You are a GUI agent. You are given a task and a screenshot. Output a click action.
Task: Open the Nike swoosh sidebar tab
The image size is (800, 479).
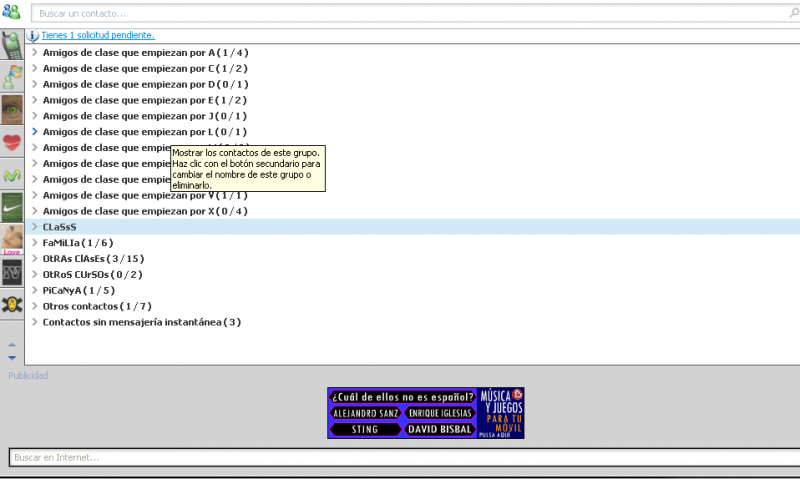(12, 207)
